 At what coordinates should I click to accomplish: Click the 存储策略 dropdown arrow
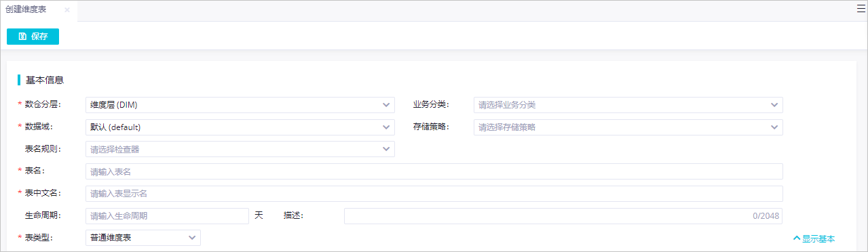coord(774,127)
